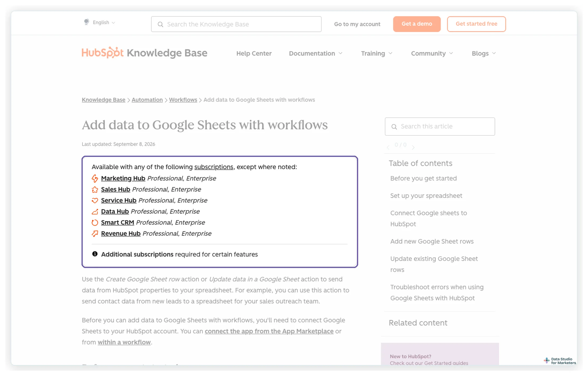The width and height of the screenshot is (588, 376).
Task: Open within a workflow link
Action: tap(124, 342)
